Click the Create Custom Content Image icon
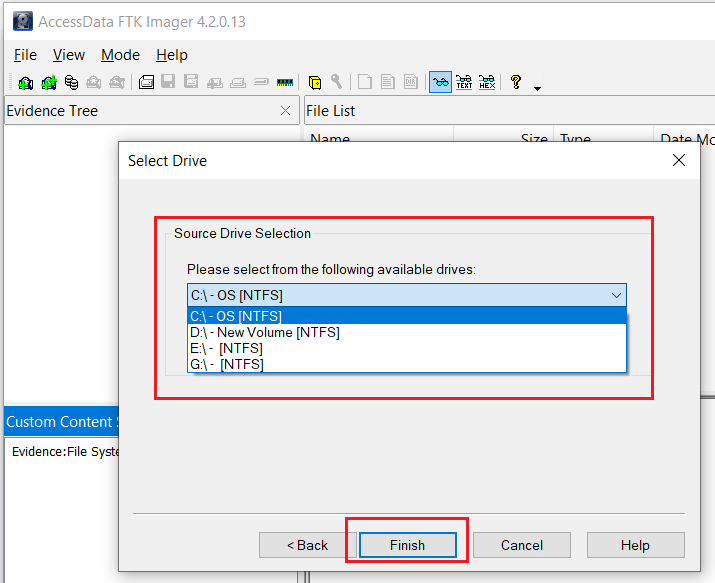This screenshot has height=583, width=715. coord(238,83)
